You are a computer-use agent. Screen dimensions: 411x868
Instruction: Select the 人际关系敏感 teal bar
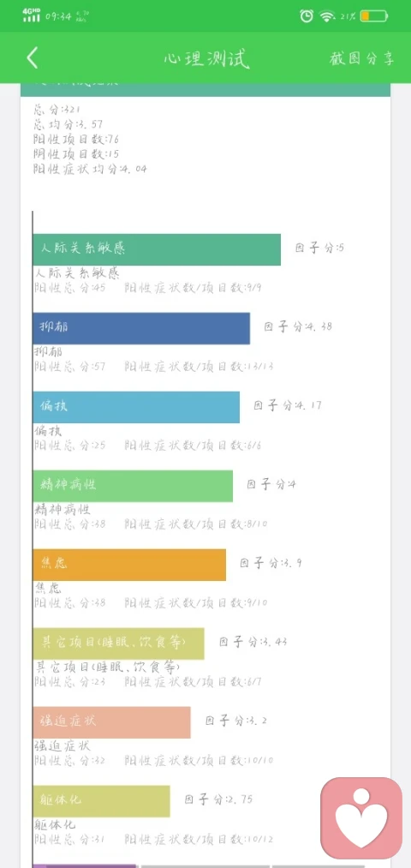click(x=157, y=249)
